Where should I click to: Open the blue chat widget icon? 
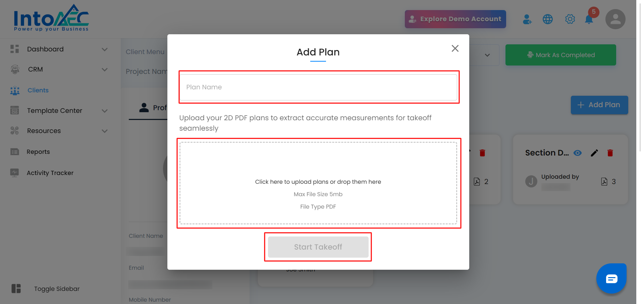[x=611, y=278]
